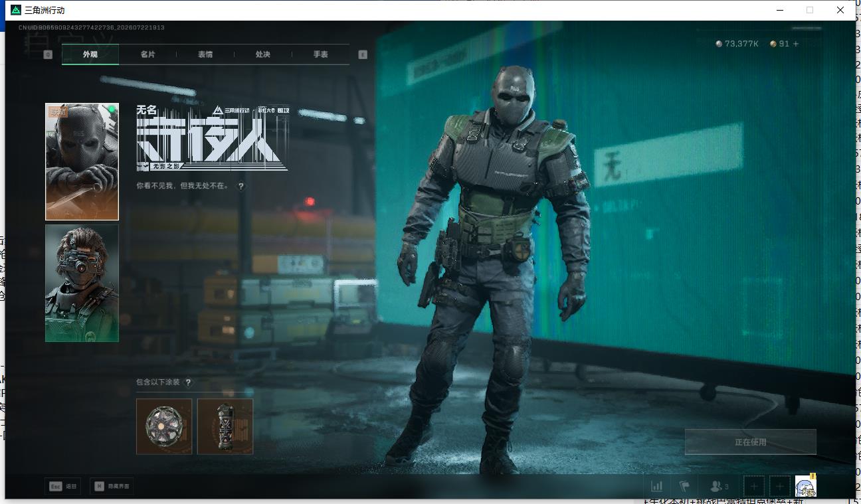Click the Q key hint left of tabs
Image resolution: width=861 pixels, height=504 pixels.
pos(48,54)
